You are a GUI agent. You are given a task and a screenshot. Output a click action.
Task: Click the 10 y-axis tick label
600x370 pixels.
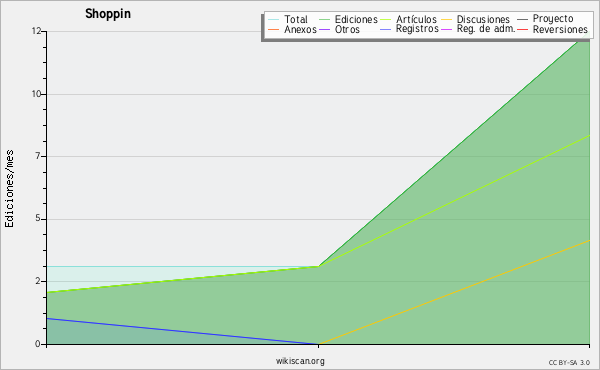point(36,94)
